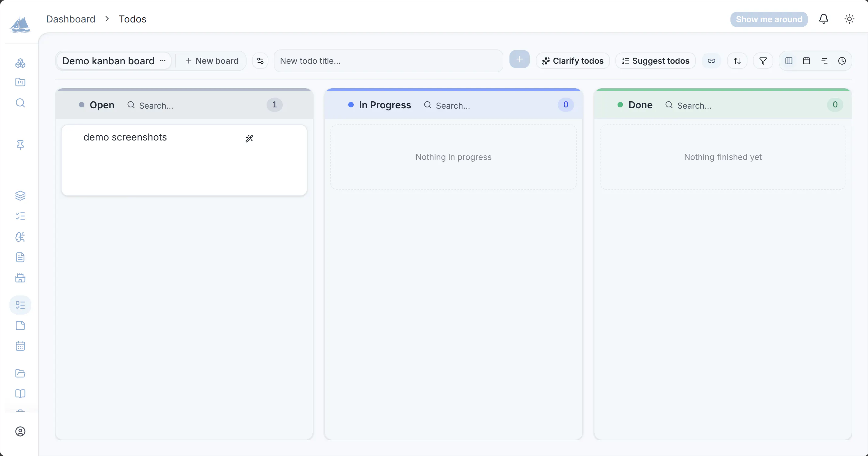Click the Suggest todos button

(655, 61)
